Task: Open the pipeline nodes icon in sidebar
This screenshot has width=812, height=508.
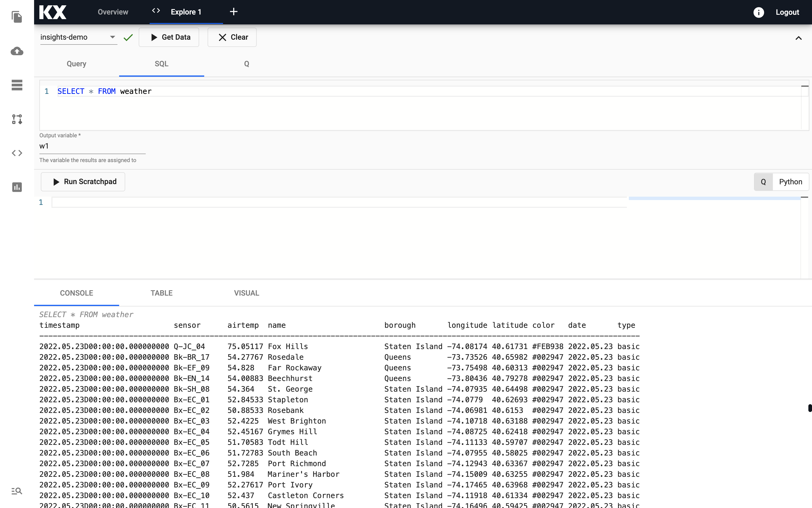Action: [x=17, y=119]
